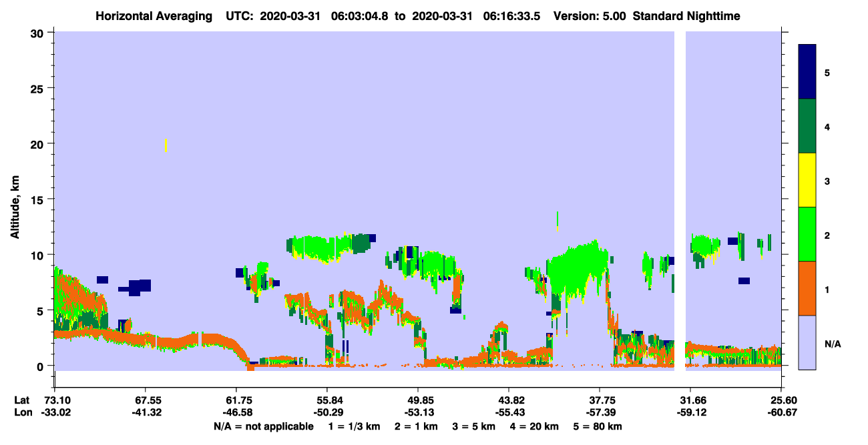Click the colorbar label '1'
This screenshot has width=868, height=445.
click(827, 289)
